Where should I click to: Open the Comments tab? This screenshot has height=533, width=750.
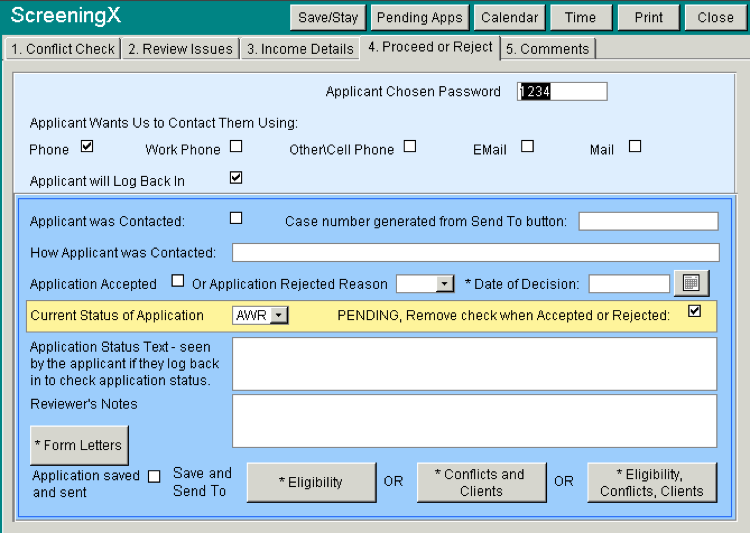pos(547,48)
